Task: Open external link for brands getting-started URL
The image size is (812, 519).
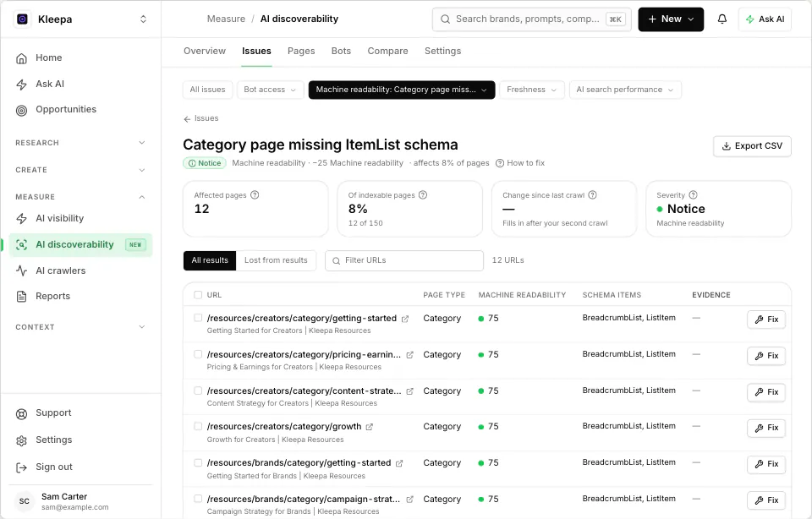Action: pyautogui.click(x=399, y=463)
